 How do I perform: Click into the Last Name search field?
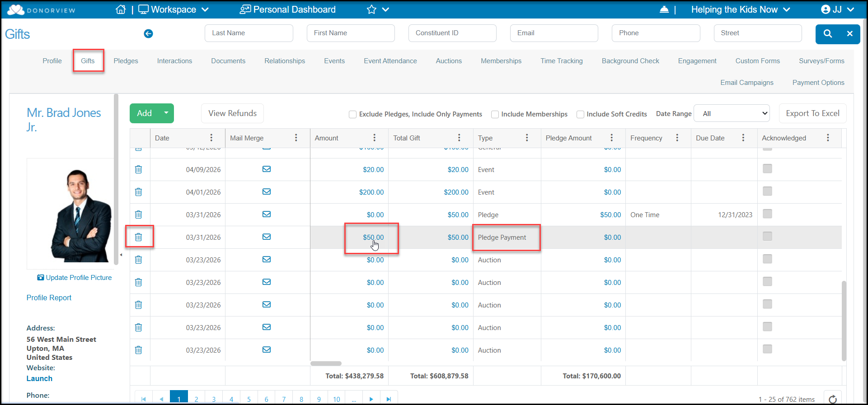click(249, 33)
